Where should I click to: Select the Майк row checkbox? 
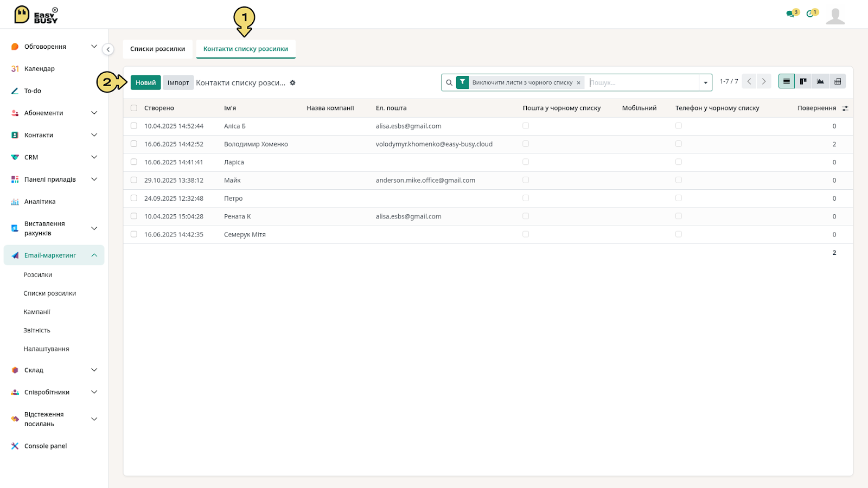[134, 180]
